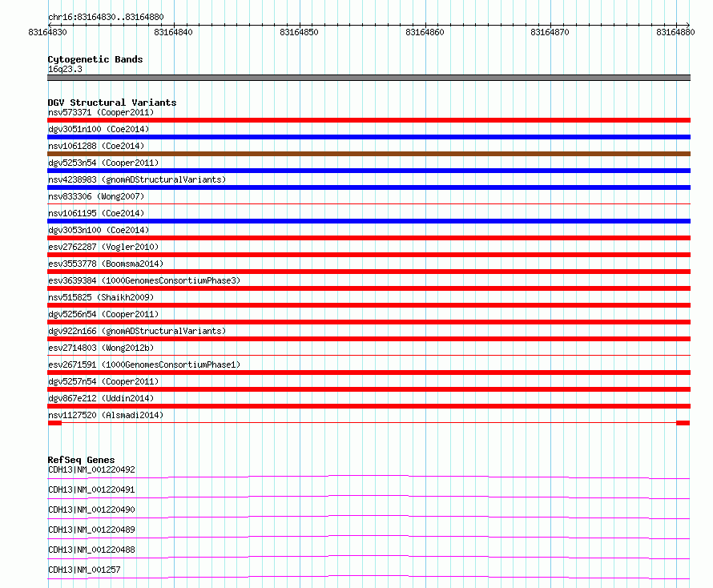Select the 16q23.3 band label
The image size is (713, 588).
[65, 69]
